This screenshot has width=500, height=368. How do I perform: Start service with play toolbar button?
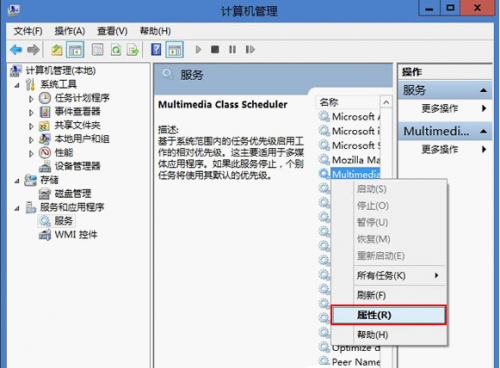[198, 50]
